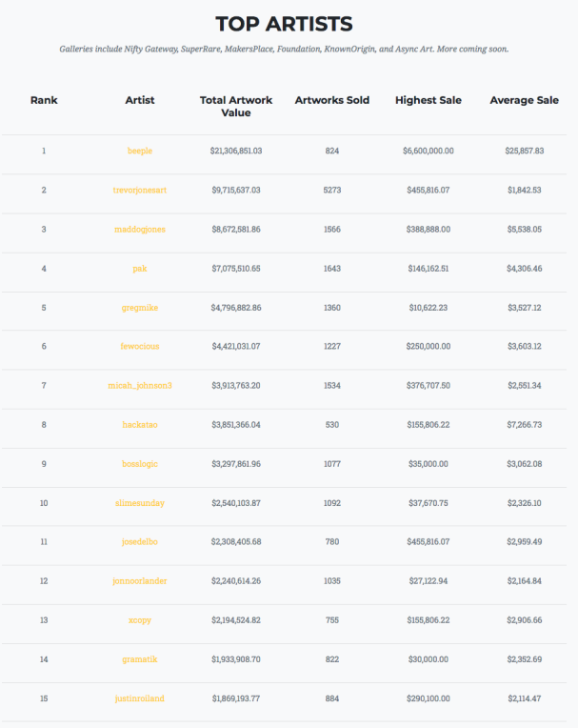578x728 pixels.
Task: Open josedelbo's artist page
Action: (140, 541)
